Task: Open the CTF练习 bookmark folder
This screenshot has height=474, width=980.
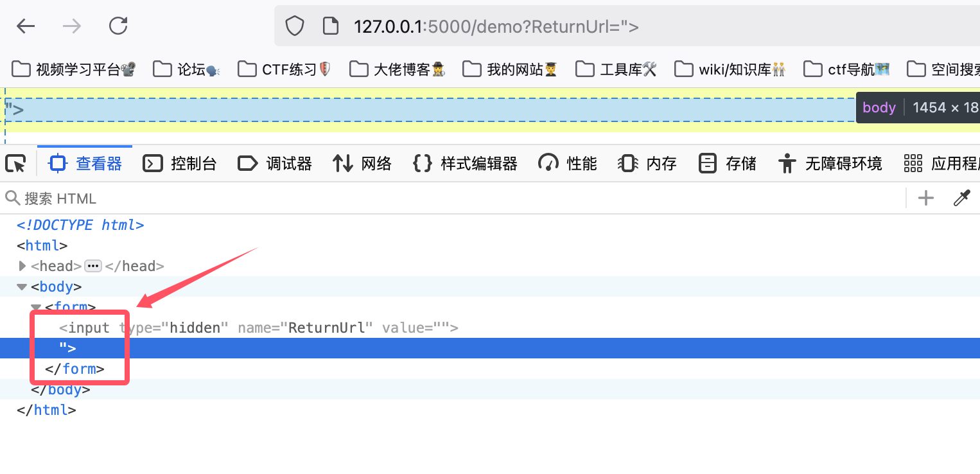Action: (284, 69)
